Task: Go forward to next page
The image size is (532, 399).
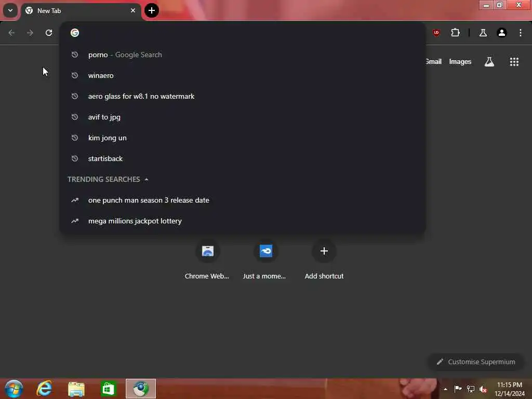Action: tap(30, 33)
